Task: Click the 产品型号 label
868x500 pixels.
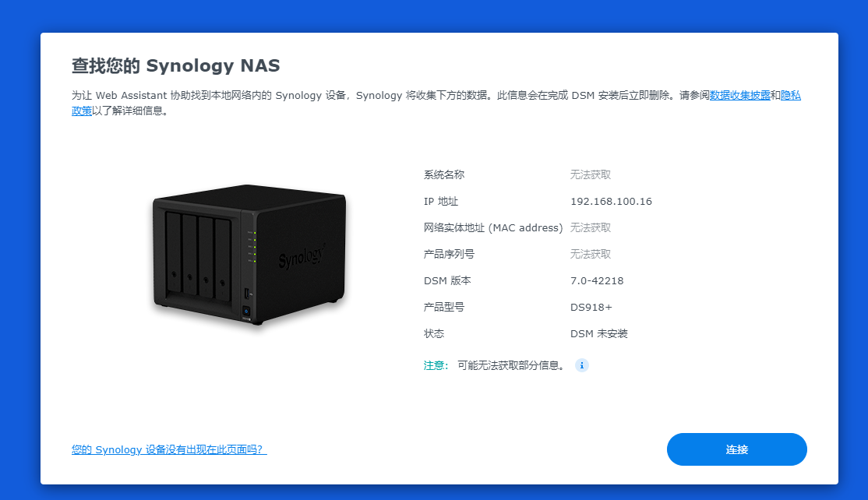Action: click(444, 308)
